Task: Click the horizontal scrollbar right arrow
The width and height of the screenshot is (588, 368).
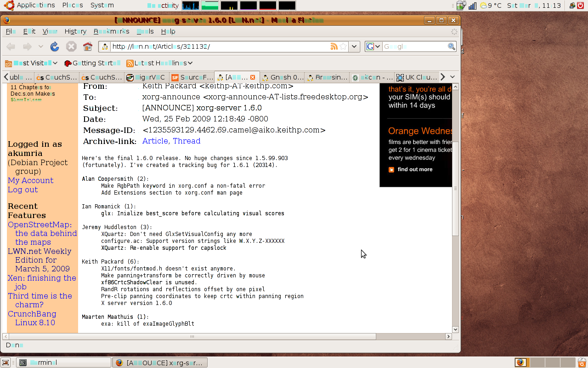Action: click(x=448, y=336)
